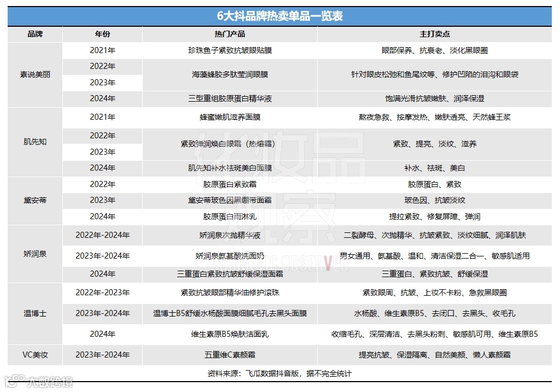Select product 娇润泉次抛精华液
560x392 pixels.
pyautogui.click(x=230, y=235)
